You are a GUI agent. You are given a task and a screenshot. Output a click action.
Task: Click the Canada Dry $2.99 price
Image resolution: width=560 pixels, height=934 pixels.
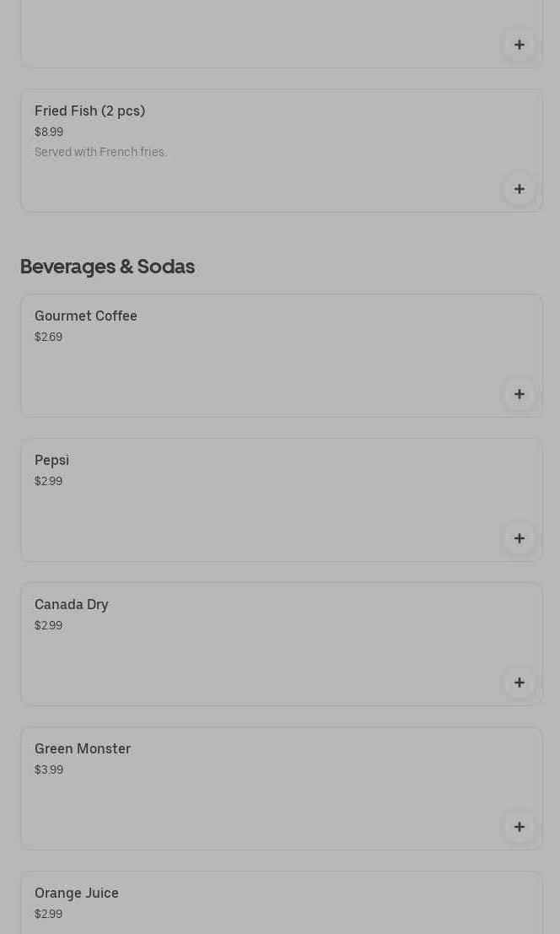point(48,626)
